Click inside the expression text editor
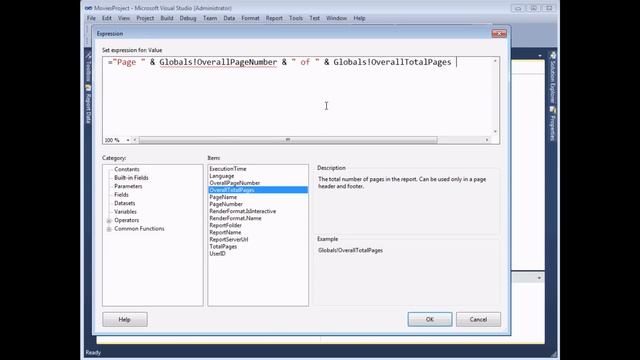 [x=298, y=96]
